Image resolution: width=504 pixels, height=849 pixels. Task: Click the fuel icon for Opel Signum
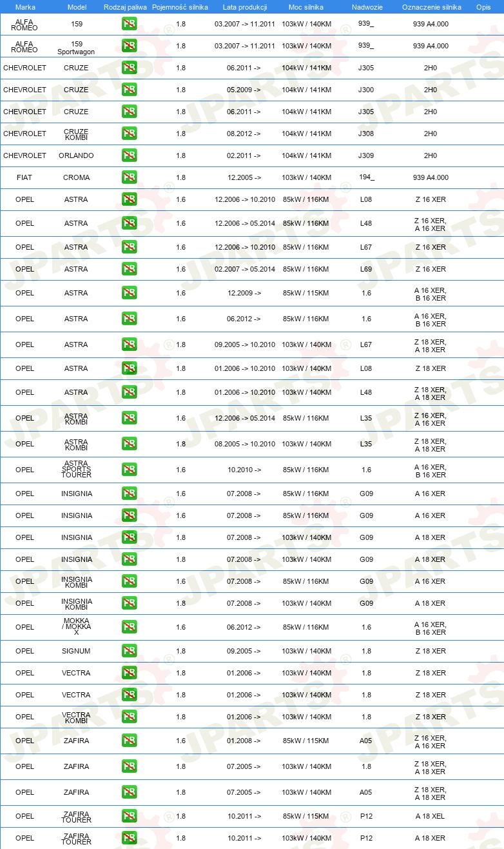coord(129,651)
